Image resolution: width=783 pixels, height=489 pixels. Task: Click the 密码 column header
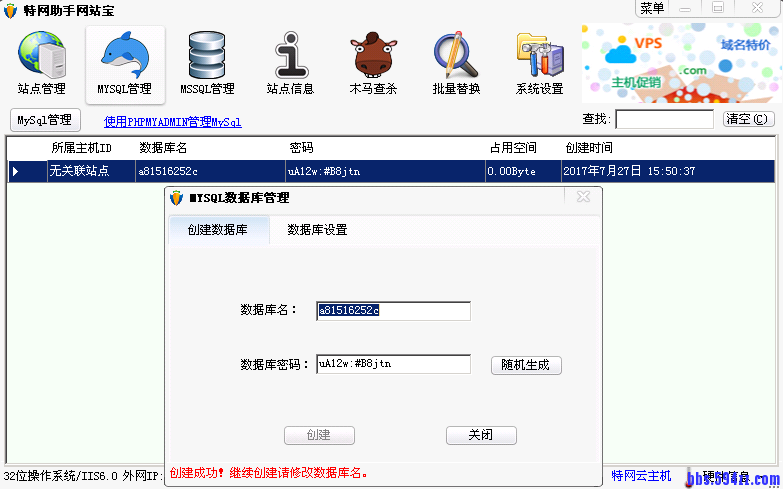coord(301,148)
